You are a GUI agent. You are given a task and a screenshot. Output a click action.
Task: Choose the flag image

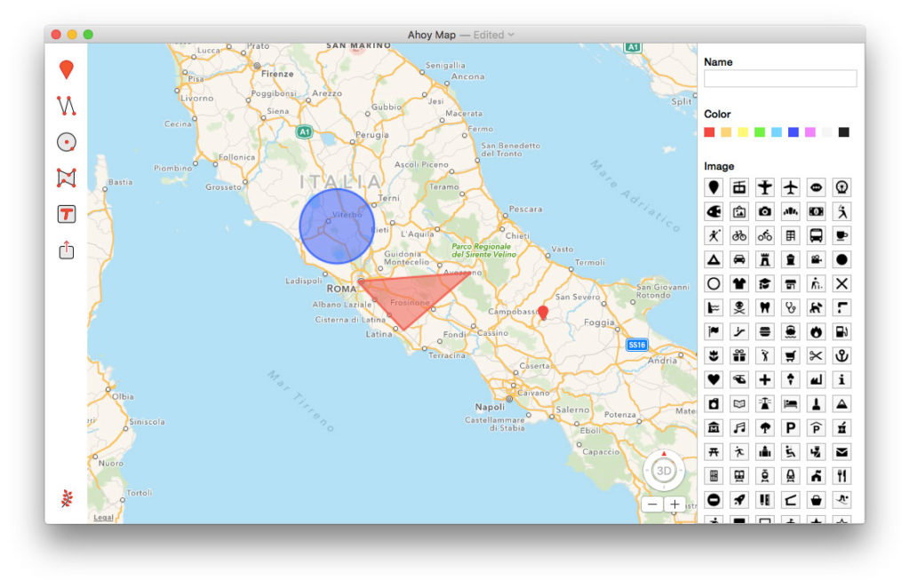pyautogui.click(x=714, y=331)
